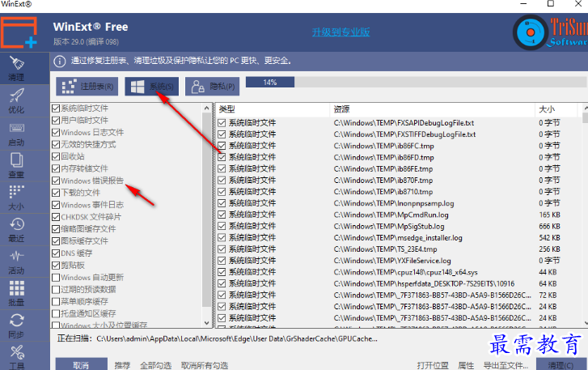Viewport: 588px width, 370px height.
Task: Sort results by the 大小 column header
Action: (556, 109)
